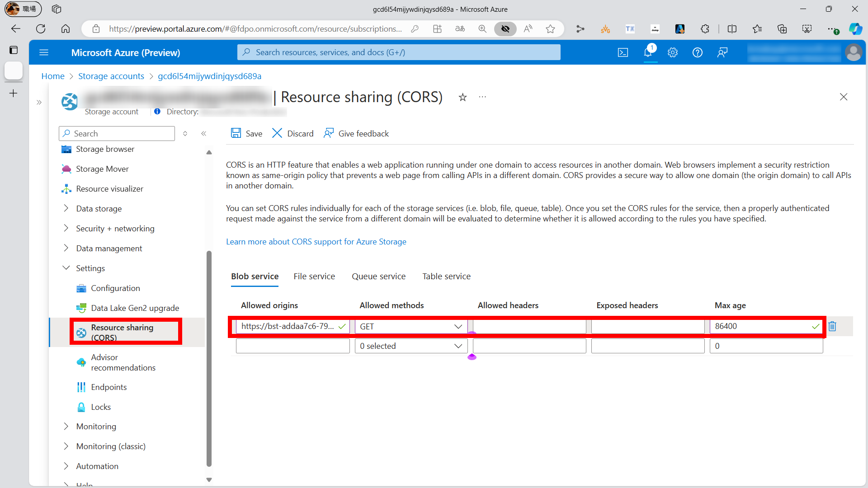Collapse the sidebar menu with double chevron
Screen dimensions: 868x488
[x=203, y=133]
